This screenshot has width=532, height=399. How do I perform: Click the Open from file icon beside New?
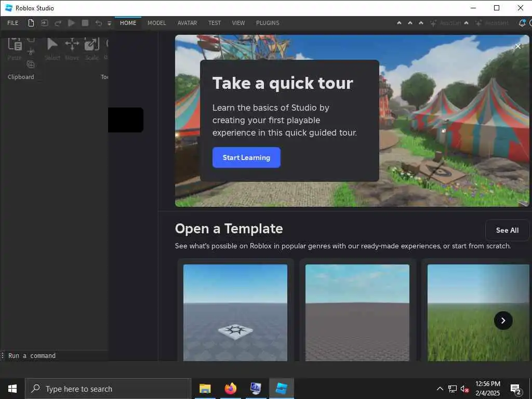click(x=45, y=23)
